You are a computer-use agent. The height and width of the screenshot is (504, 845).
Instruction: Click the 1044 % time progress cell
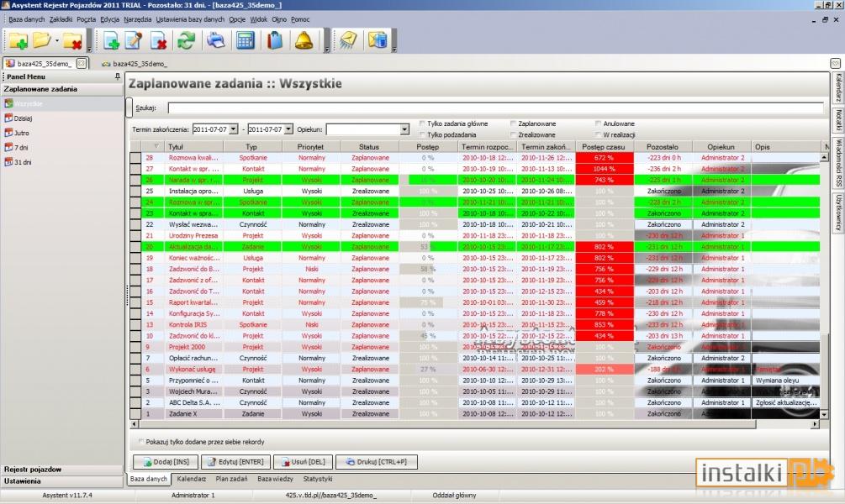(x=604, y=169)
